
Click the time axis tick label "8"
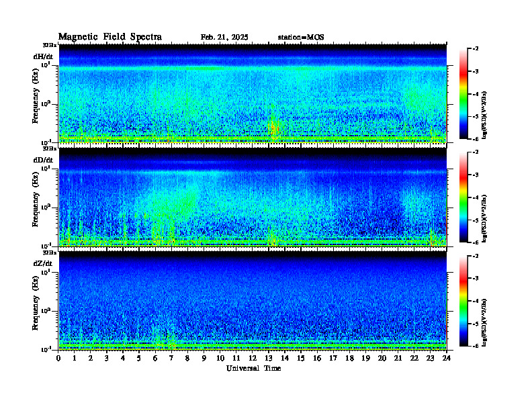pyautogui.click(x=187, y=358)
